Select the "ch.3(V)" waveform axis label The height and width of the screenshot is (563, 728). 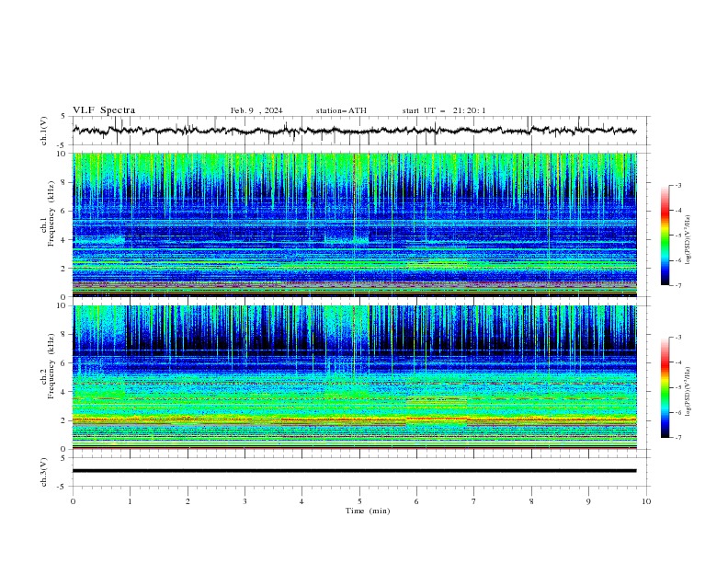(44, 472)
